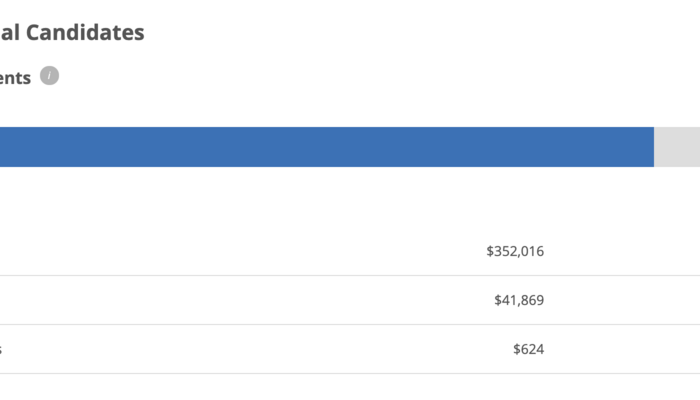Click the gray unfilled end of the bar
Image resolution: width=700 pixels, height=400 pixels.
coord(677,147)
